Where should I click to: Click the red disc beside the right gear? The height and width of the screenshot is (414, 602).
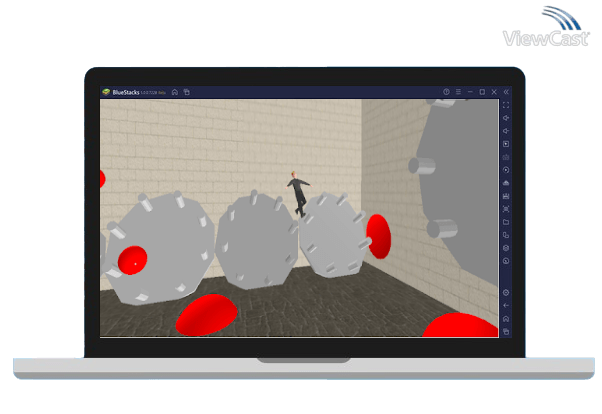[379, 236]
